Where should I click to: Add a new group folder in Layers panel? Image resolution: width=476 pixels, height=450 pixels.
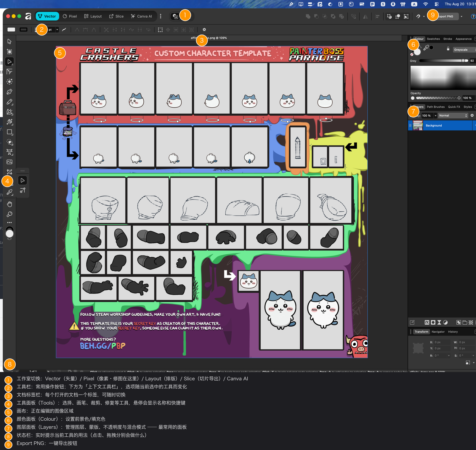pos(465,323)
